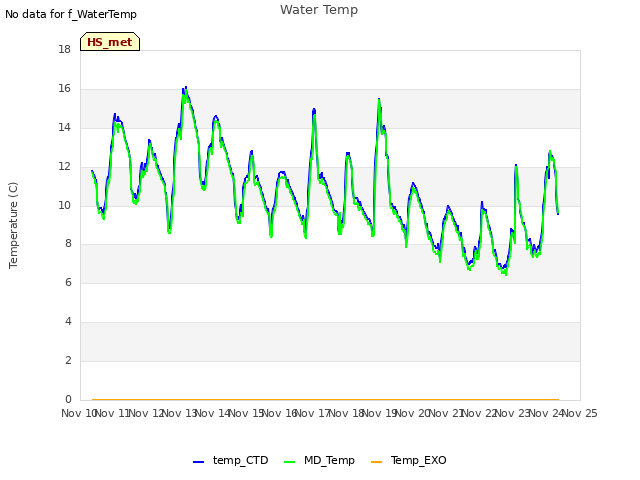Toggle the Temp_EXO legend entry
Image resolution: width=640 pixels, height=480 pixels.
[409, 460]
